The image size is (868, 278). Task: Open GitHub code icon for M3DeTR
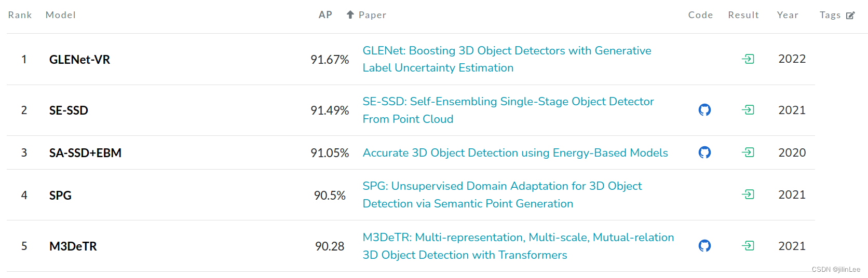click(x=704, y=246)
